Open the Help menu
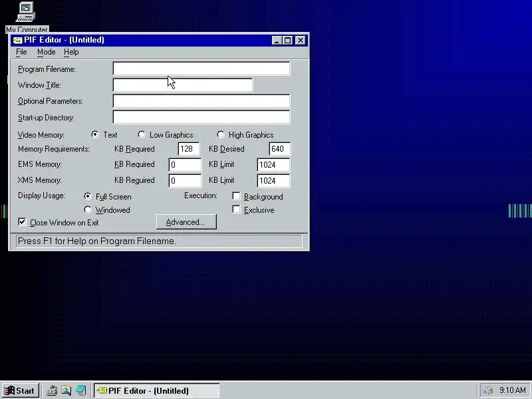This screenshot has height=399, width=532. (71, 52)
